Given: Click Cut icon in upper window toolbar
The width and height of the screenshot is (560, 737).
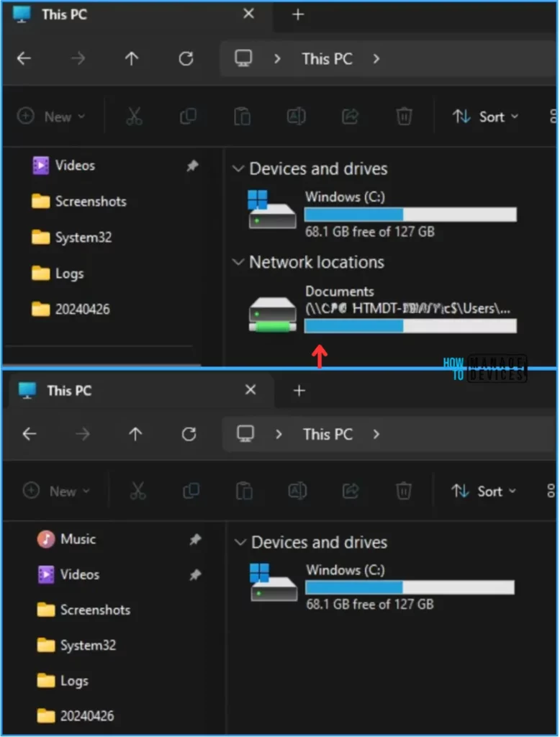Looking at the screenshot, I should (x=134, y=116).
